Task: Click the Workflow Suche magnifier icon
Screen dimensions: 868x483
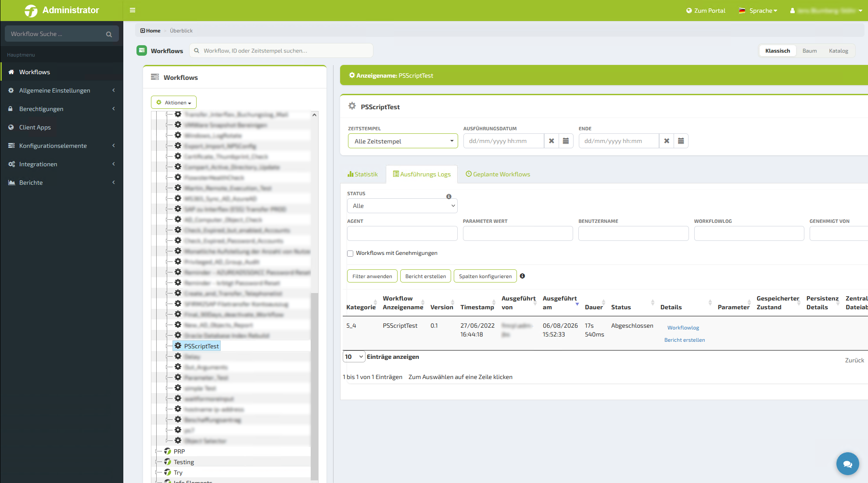Action: coord(109,34)
